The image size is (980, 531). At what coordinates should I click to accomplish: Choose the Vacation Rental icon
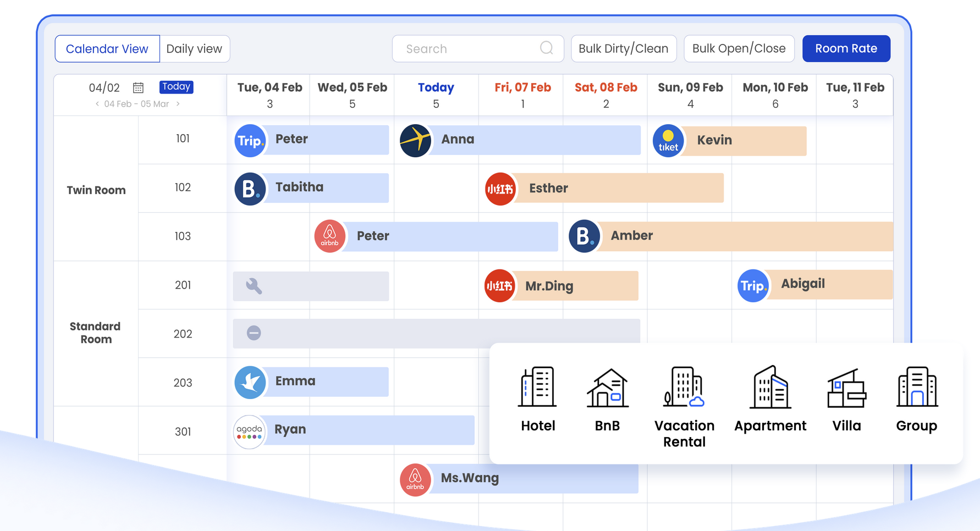[x=684, y=387]
